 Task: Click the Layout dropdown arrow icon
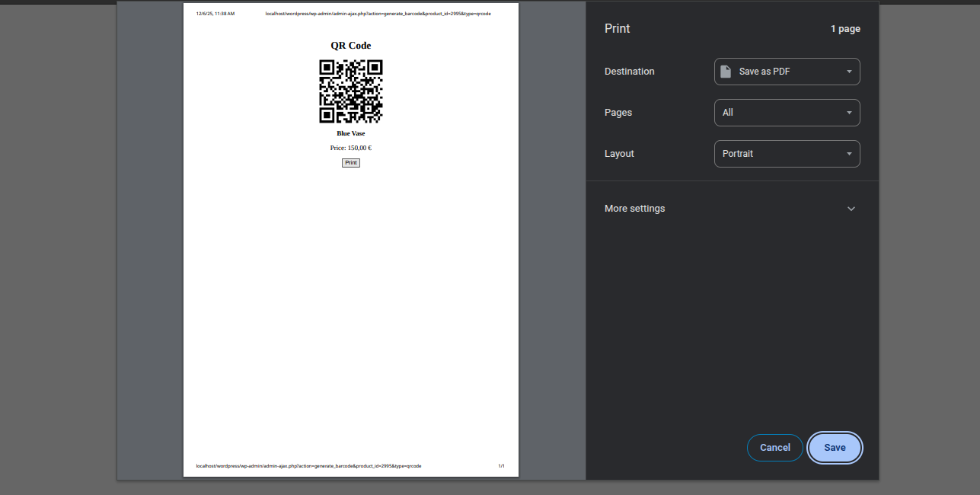point(848,153)
